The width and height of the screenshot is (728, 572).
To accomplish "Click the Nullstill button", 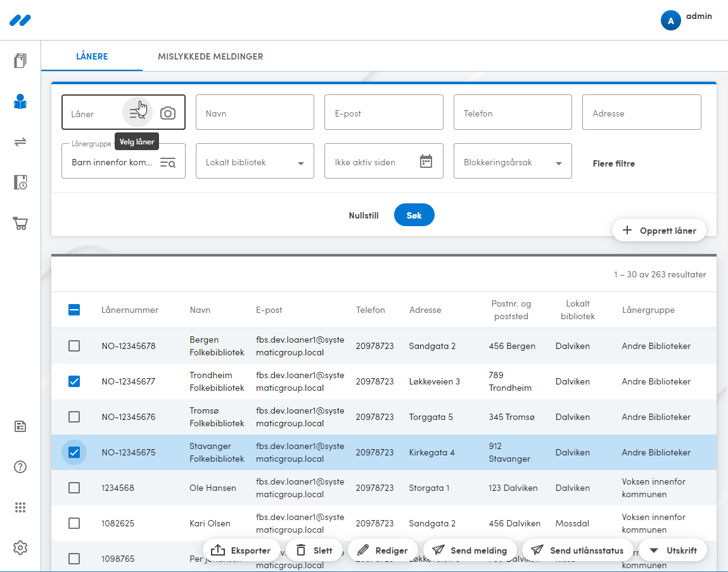I will pyautogui.click(x=364, y=215).
